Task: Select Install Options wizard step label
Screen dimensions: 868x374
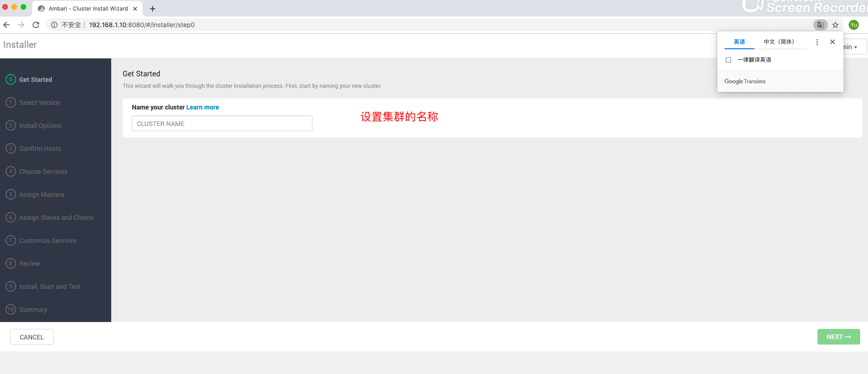Action: coord(40,126)
